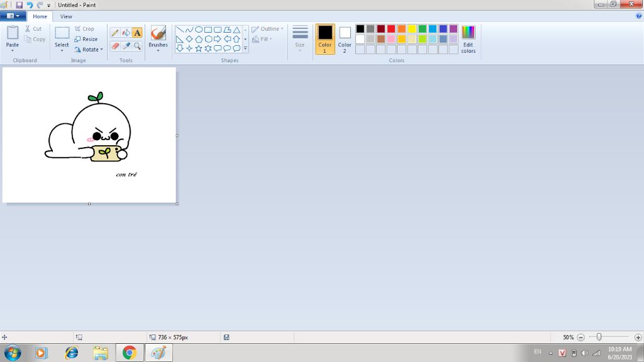
Task: Open the Rotate dropdown
Action: click(89, 50)
